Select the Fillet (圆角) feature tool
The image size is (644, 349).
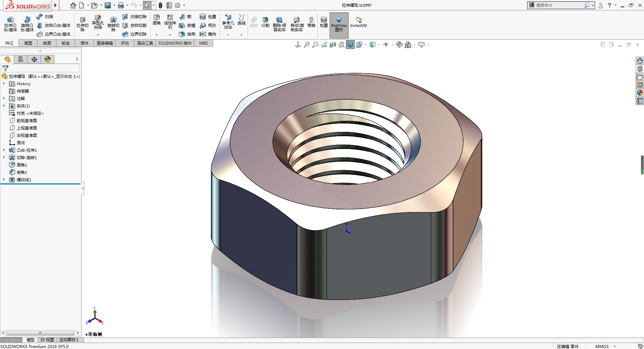tap(156, 19)
